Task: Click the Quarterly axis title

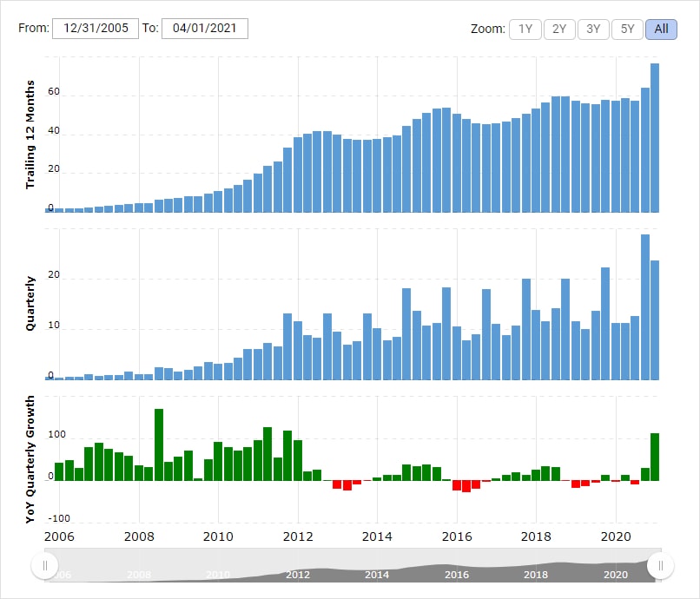Action: (30, 303)
